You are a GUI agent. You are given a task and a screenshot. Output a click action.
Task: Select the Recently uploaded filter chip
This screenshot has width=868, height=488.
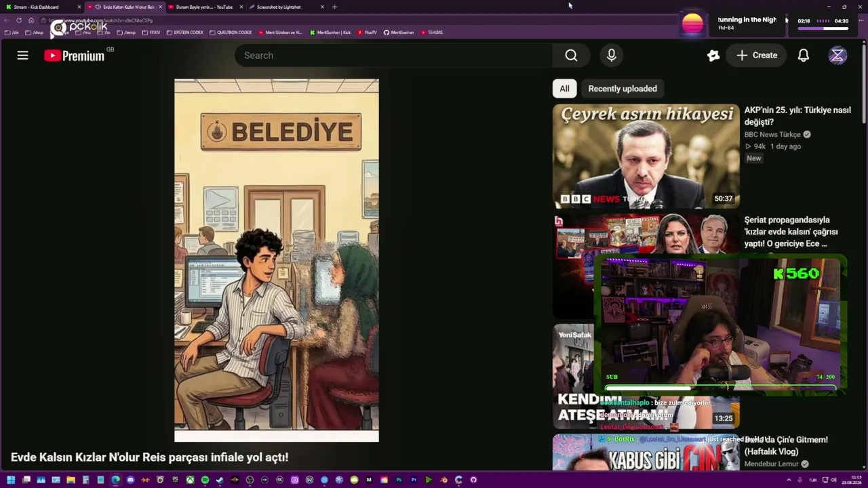[623, 89]
